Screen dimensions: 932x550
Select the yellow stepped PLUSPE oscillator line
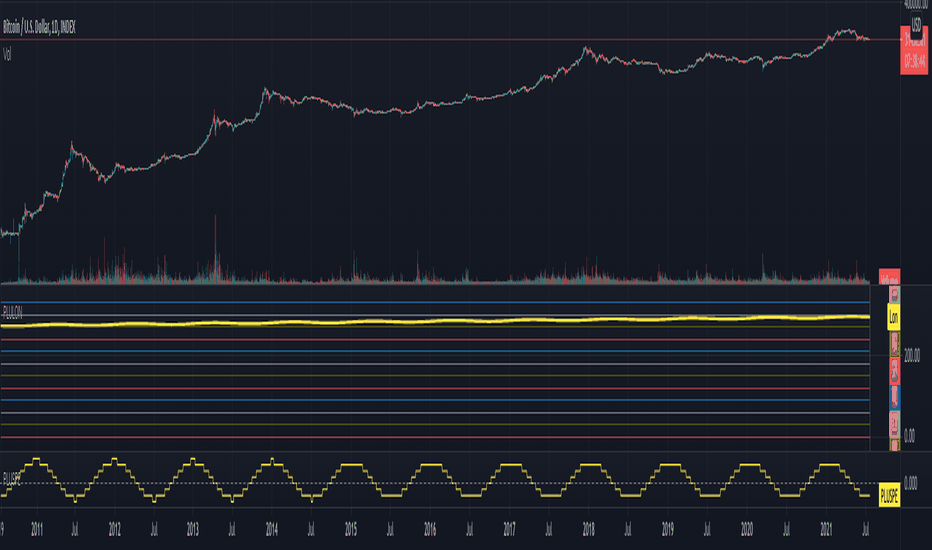click(435, 480)
